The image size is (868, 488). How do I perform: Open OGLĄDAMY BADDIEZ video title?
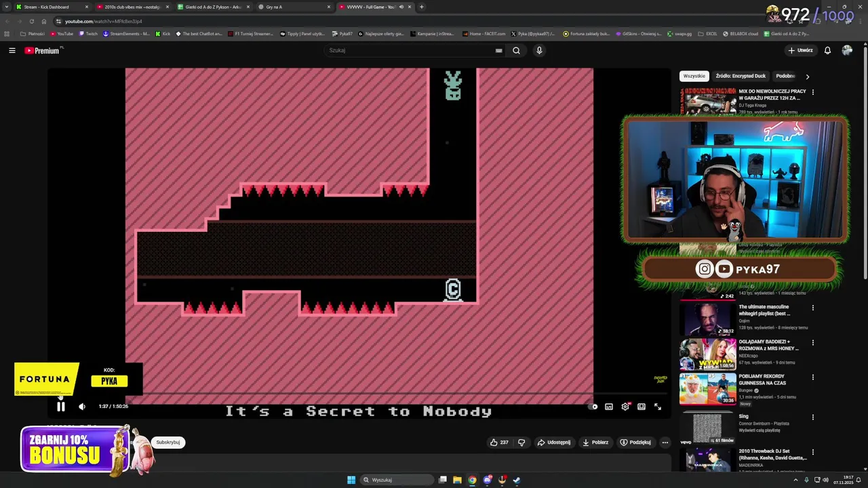pyautogui.click(x=769, y=345)
